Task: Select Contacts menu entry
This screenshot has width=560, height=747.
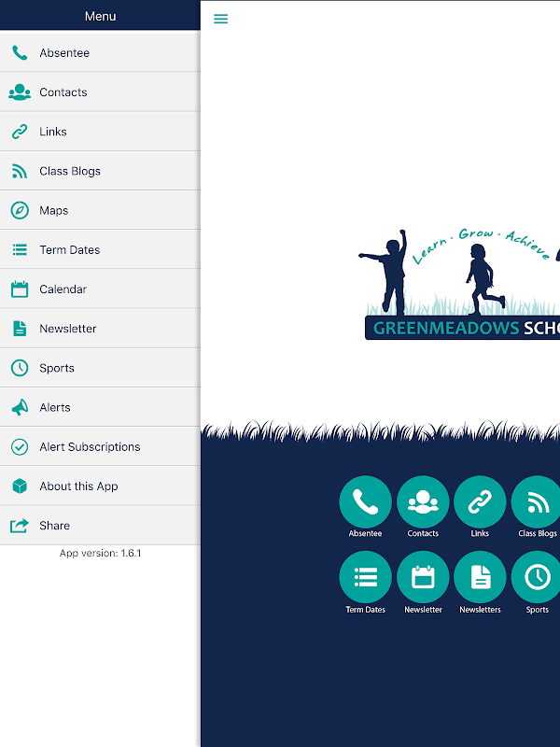Action: point(100,92)
